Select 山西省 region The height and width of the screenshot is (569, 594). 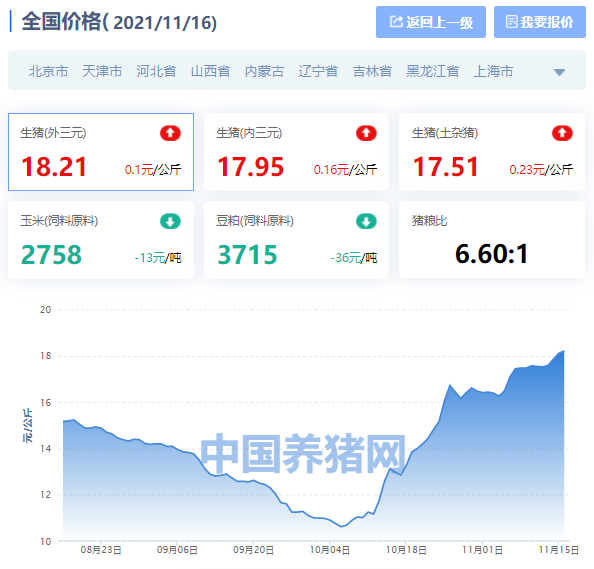210,71
